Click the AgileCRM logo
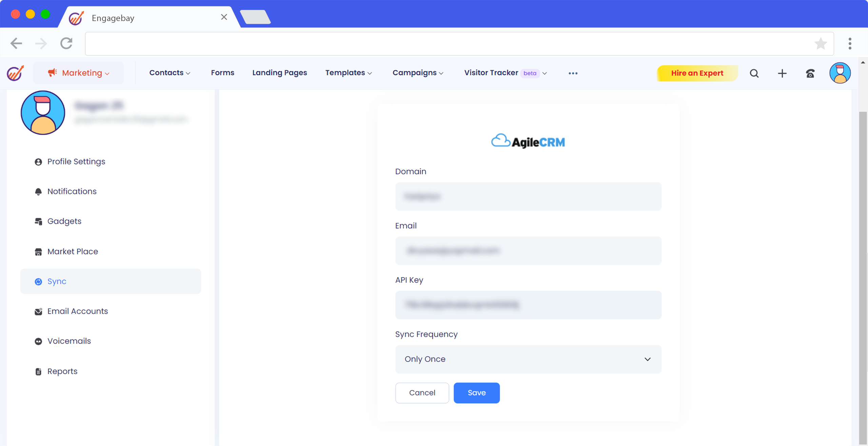The image size is (868, 446). (x=528, y=141)
